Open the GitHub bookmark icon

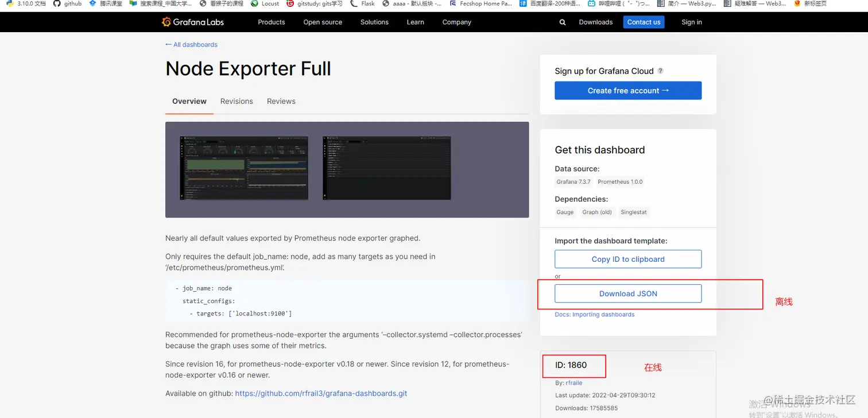[57, 3]
